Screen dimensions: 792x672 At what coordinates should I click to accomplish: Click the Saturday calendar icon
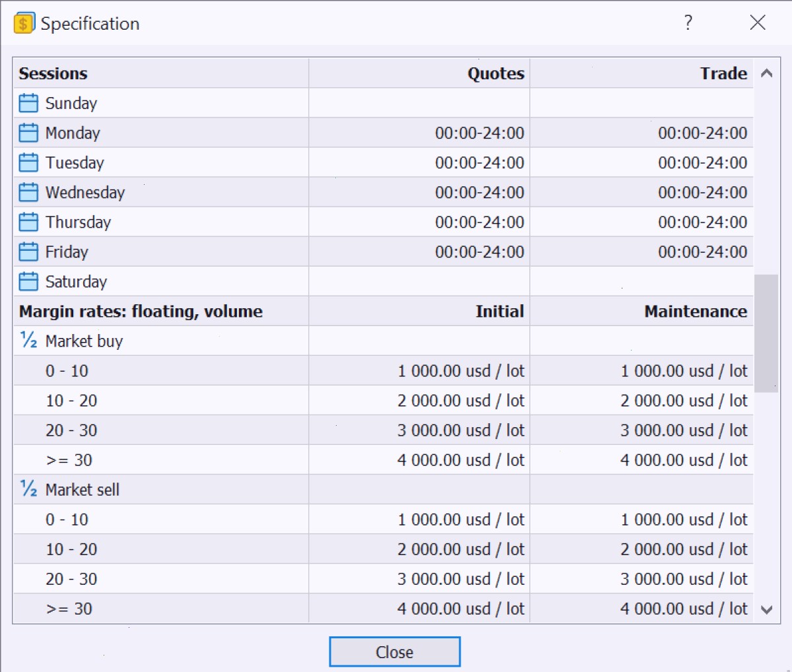[x=28, y=281]
